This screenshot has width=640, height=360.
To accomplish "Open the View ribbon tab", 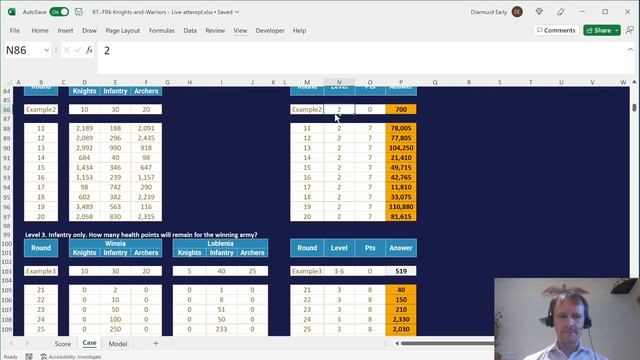I will tap(240, 31).
